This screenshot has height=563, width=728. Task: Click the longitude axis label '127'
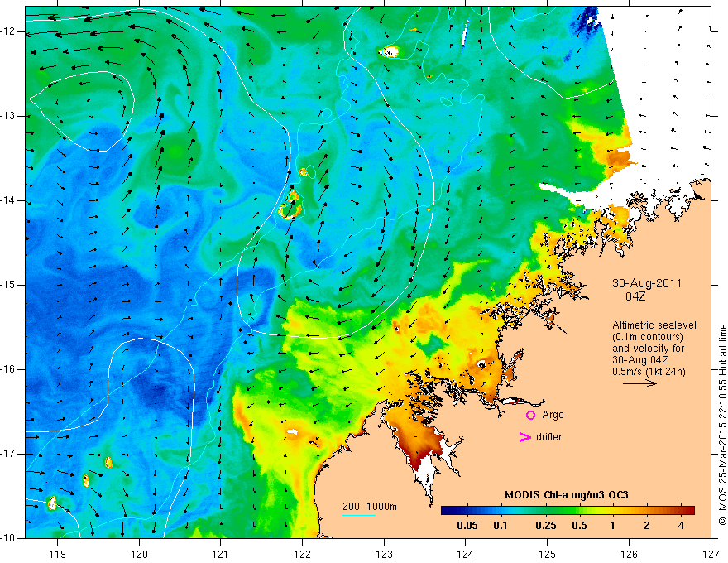pos(711,554)
